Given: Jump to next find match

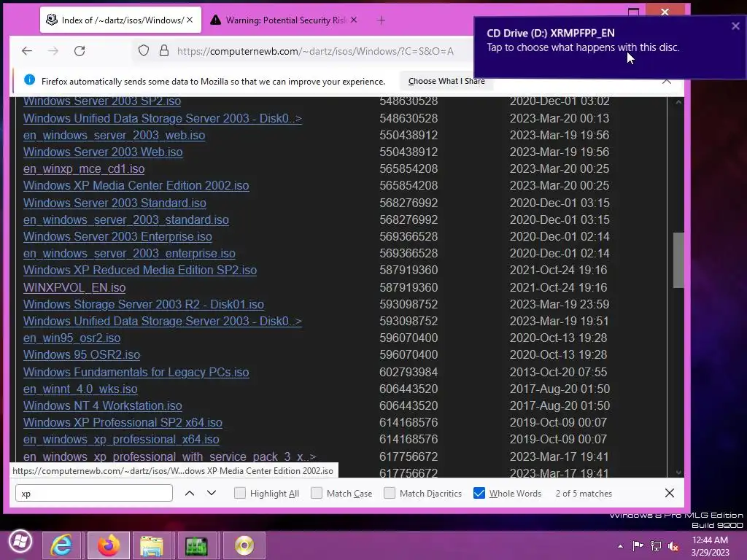Looking at the screenshot, I should 212,494.
